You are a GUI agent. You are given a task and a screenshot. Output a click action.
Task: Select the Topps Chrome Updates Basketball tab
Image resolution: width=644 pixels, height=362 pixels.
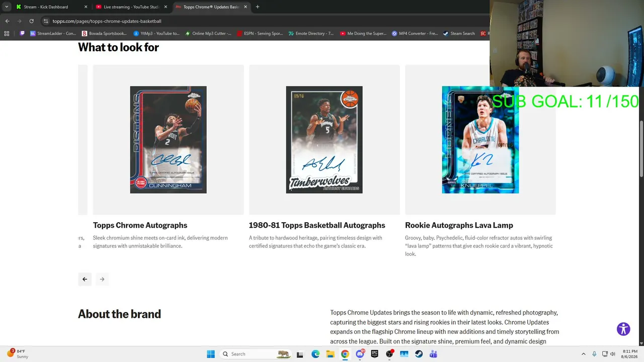coord(211,7)
